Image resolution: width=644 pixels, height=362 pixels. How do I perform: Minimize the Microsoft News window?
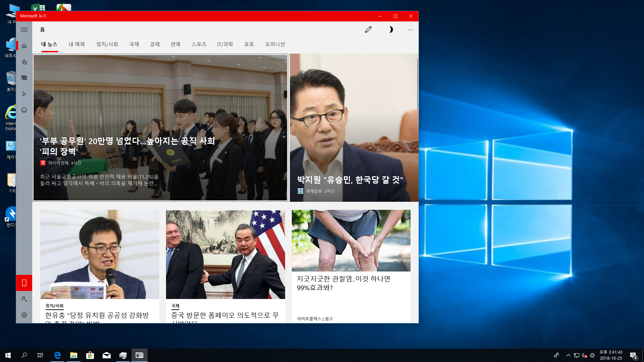point(380,16)
